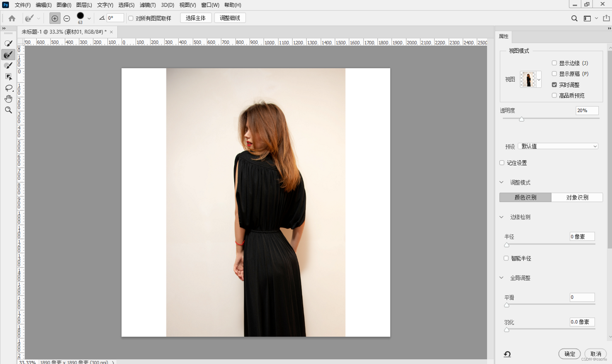Open the 文件(F) menu
The width and height of the screenshot is (612, 364).
click(23, 5)
